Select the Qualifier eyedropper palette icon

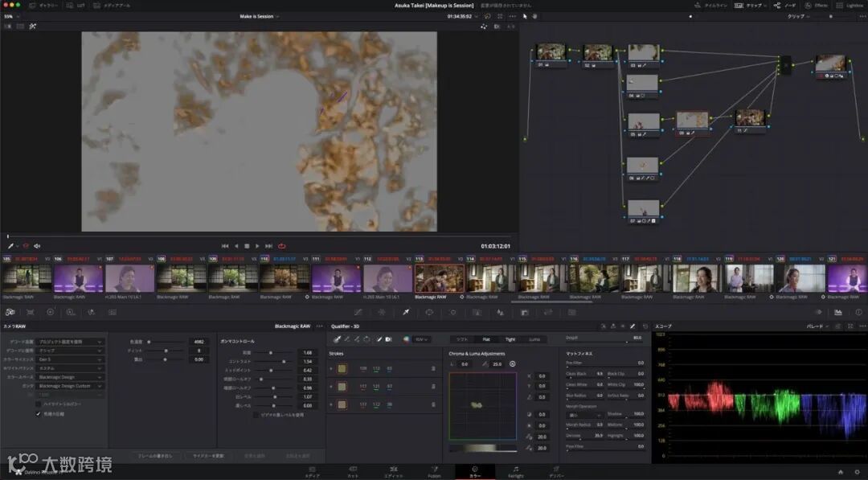click(406, 312)
